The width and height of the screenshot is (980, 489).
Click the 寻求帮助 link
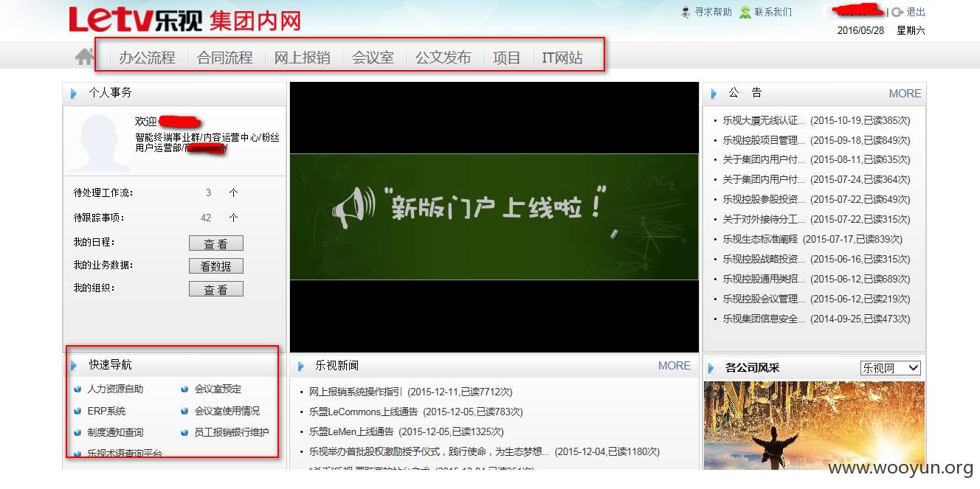pyautogui.click(x=714, y=12)
